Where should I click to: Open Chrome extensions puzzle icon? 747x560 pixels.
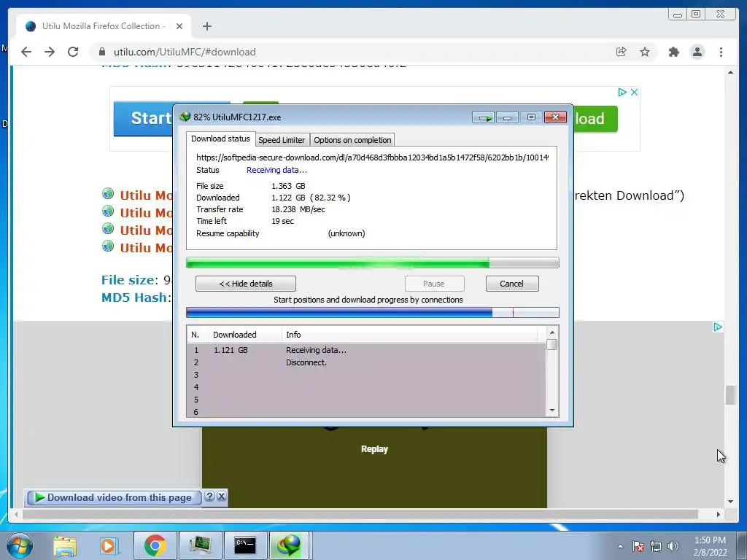(x=673, y=52)
